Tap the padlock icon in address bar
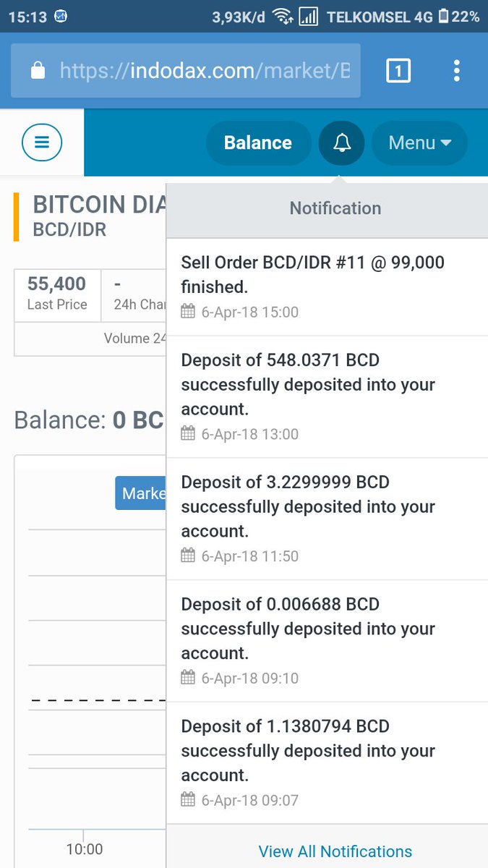The height and width of the screenshot is (868, 488). [x=38, y=70]
